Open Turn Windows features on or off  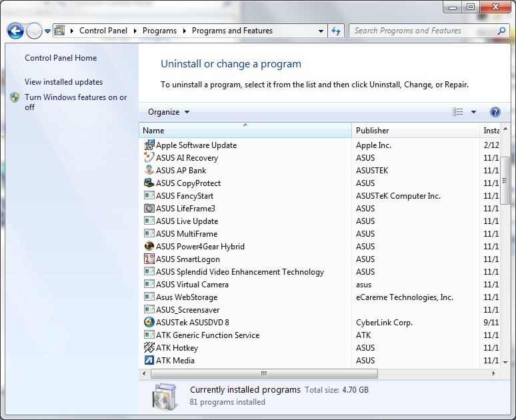(76, 102)
